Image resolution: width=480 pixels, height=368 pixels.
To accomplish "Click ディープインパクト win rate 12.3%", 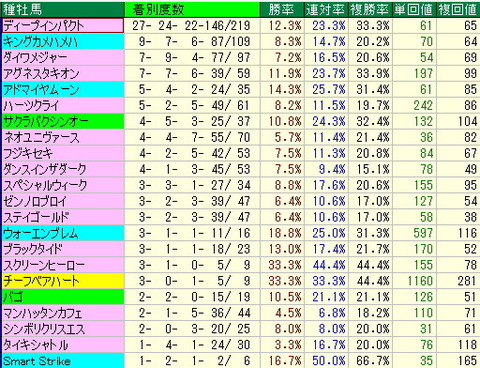I will tap(285, 26).
